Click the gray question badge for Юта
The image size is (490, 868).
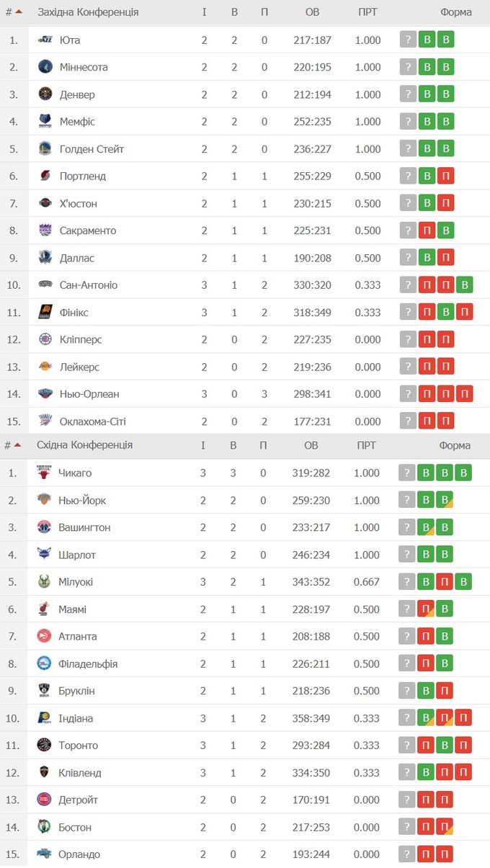point(409,40)
